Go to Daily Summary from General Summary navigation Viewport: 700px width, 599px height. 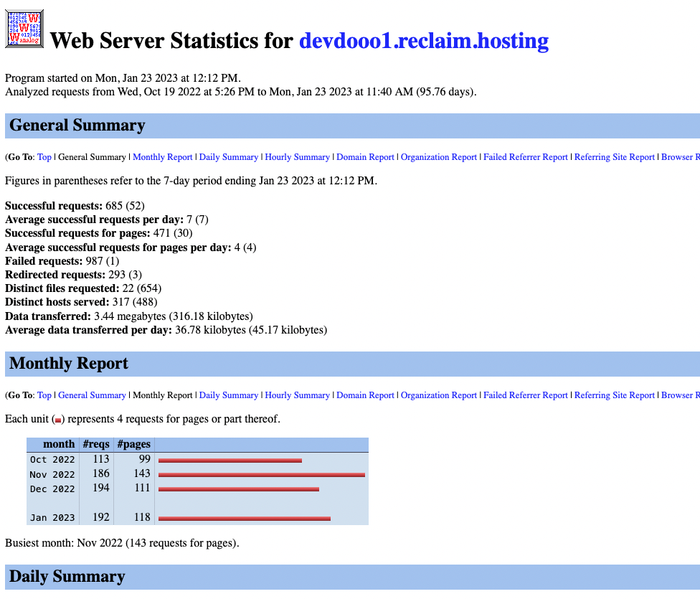(229, 157)
